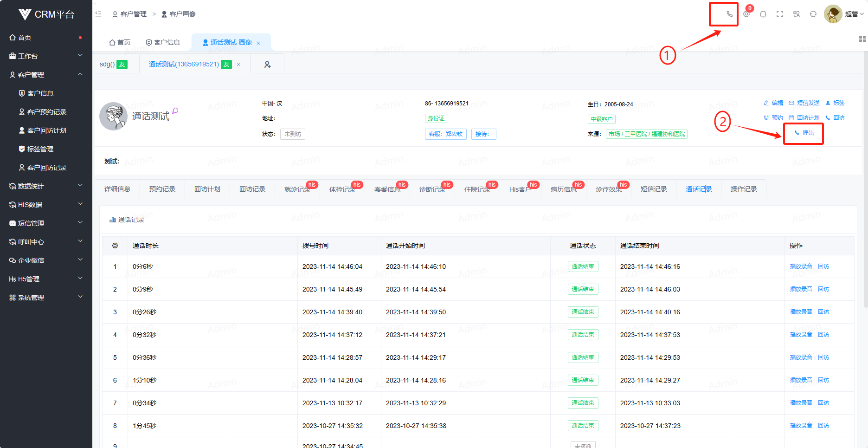This screenshot has height=448, width=868.
Task: Close the 通话测试(13656919521) customer tab
Action: (238, 65)
